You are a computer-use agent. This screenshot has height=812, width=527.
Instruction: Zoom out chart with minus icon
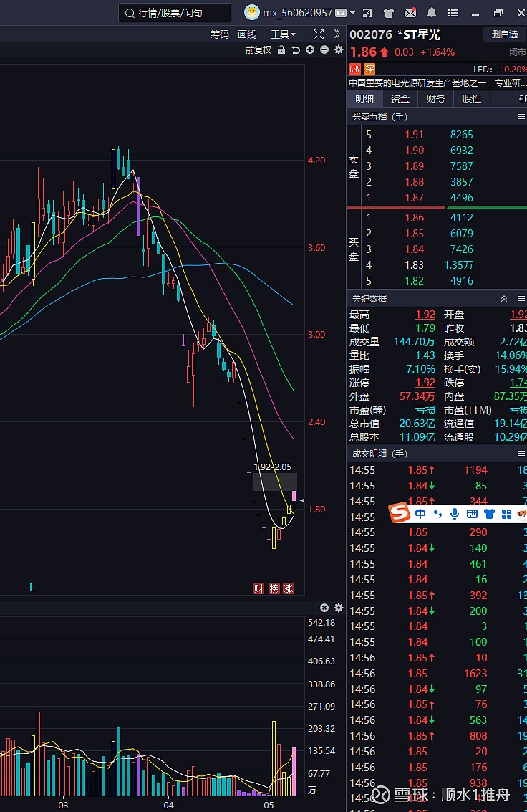click(324, 50)
